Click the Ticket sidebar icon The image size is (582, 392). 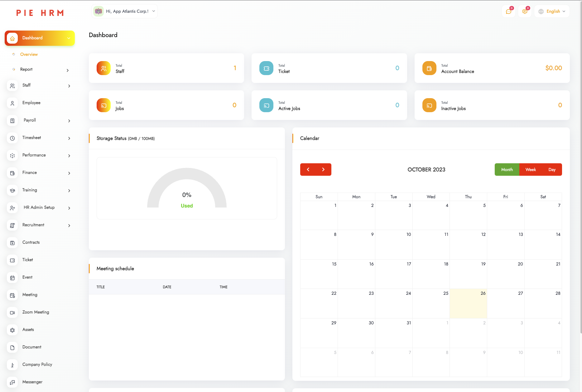(12, 260)
